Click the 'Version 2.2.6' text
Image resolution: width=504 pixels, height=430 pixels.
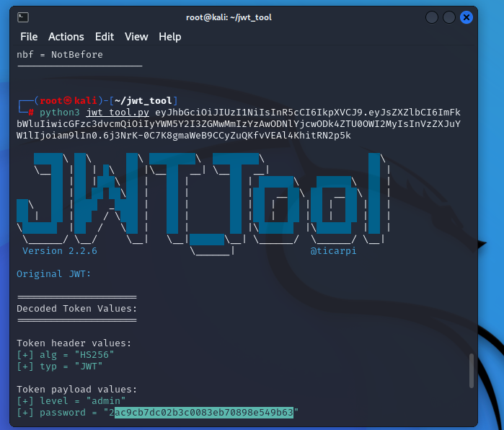point(60,251)
